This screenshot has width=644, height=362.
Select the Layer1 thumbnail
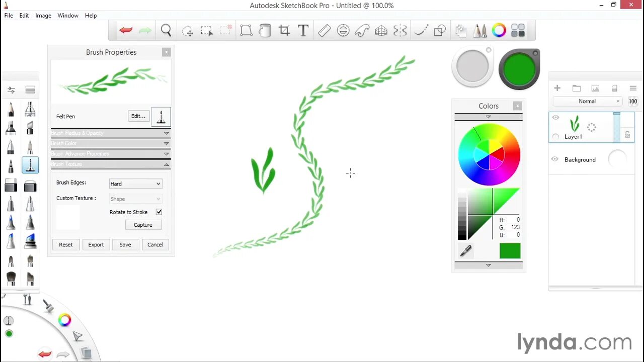(574, 124)
